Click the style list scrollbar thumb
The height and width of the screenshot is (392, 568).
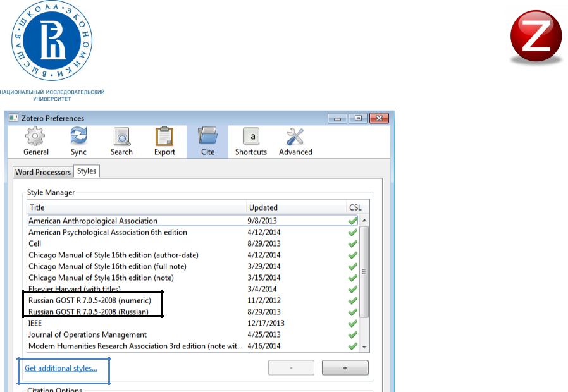click(x=364, y=271)
